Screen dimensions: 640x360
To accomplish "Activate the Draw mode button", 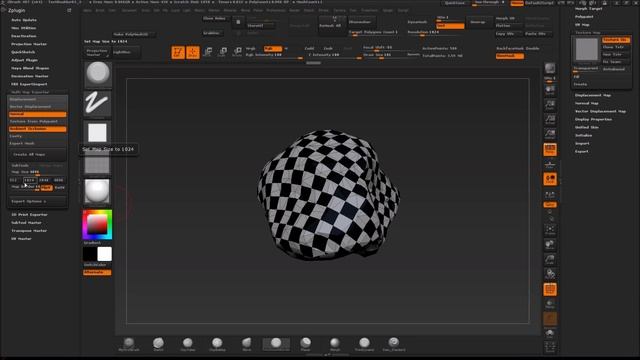I will [x=193, y=52].
